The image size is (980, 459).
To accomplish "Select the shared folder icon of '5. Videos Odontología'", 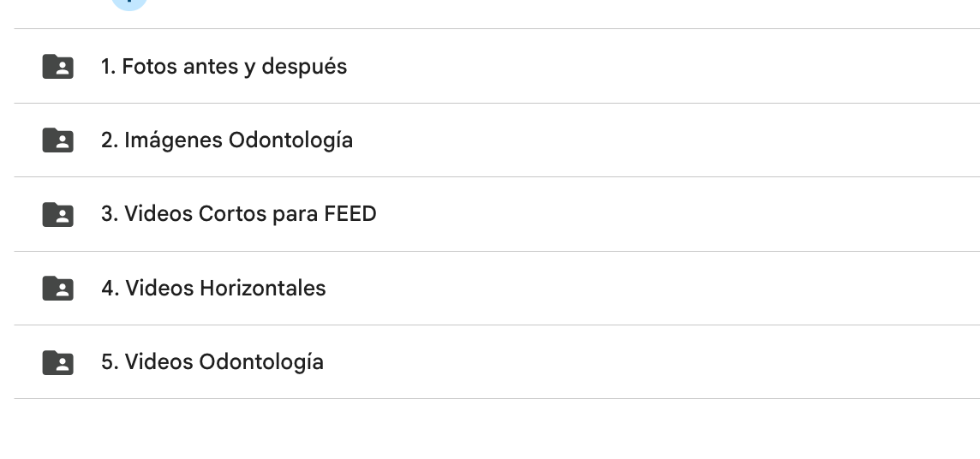I will point(57,362).
